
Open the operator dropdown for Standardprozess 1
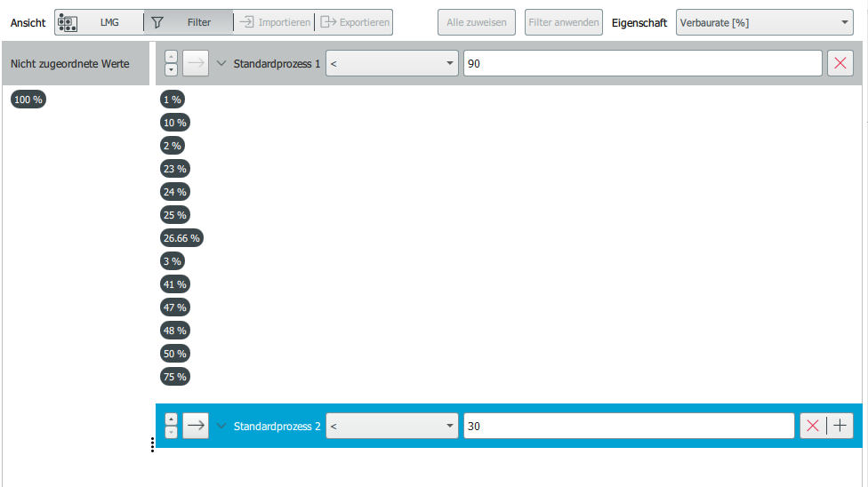(391, 64)
